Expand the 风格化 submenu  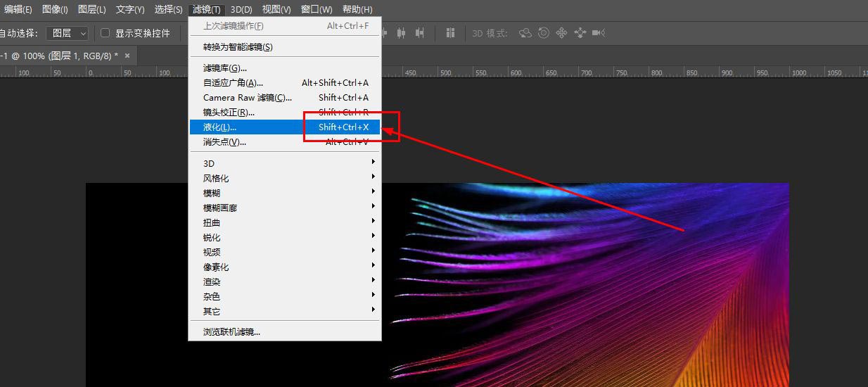pyautogui.click(x=285, y=178)
